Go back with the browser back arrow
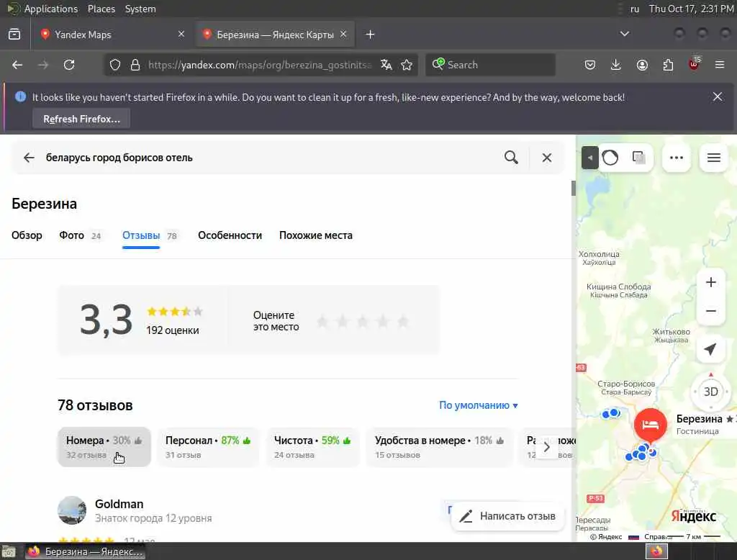This screenshot has height=560, width=737. pyautogui.click(x=17, y=65)
